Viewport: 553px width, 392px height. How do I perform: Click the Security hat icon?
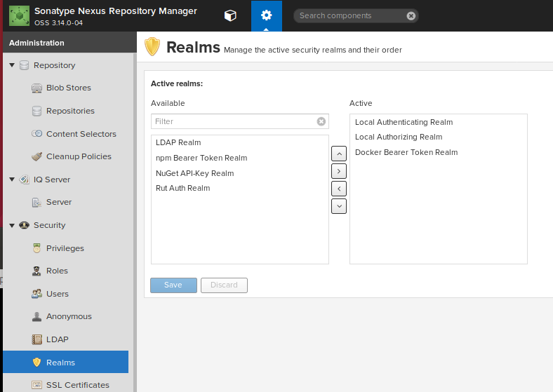click(x=24, y=225)
